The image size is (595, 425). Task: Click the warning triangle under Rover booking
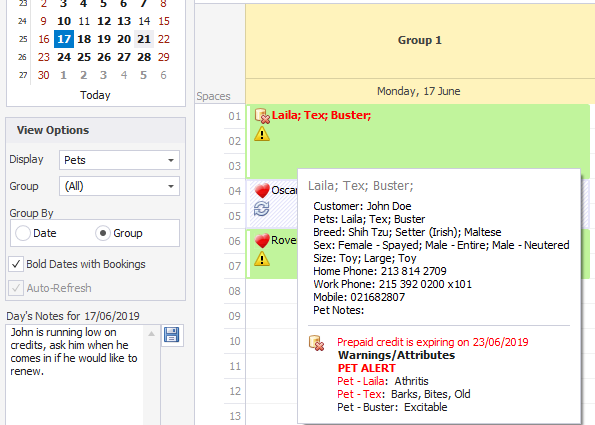click(x=262, y=259)
